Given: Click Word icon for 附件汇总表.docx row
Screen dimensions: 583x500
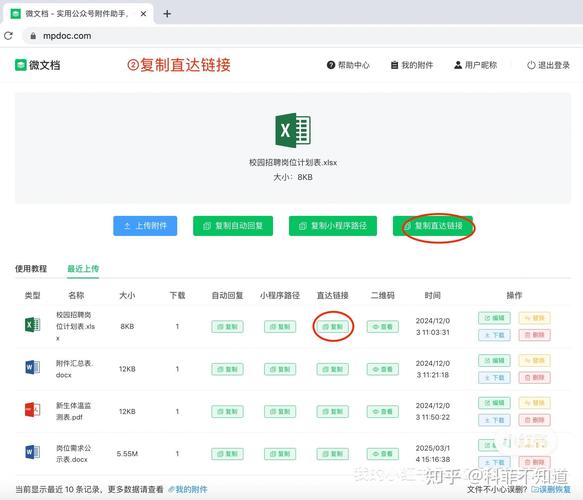Looking at the screenshot, I should pos(32,368).
